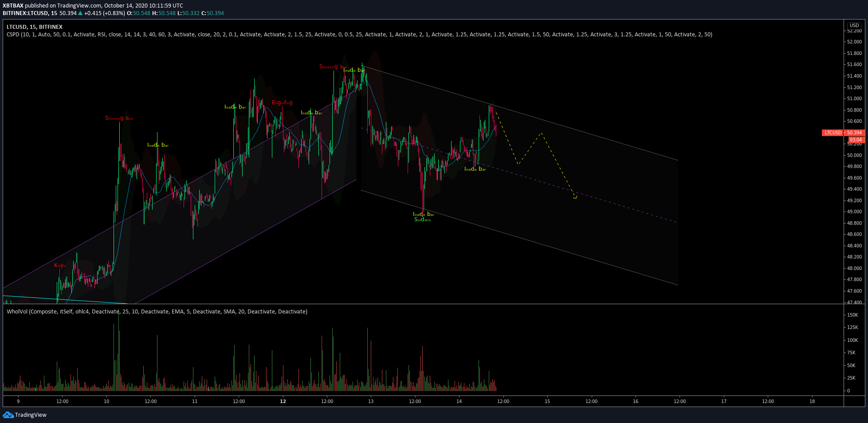The width and height of the screenshot is (868, 423).
Task: Click date 11 on time axis
Action: (195, 401)
